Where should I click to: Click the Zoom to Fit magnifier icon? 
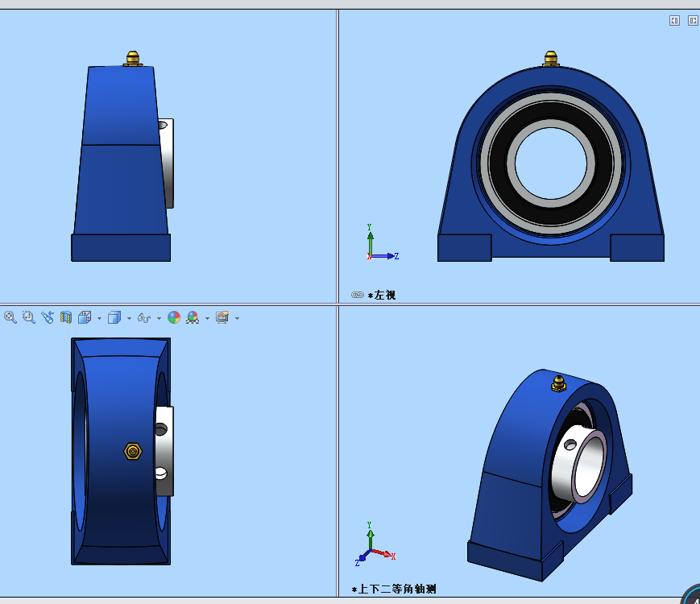click(10, 317)
